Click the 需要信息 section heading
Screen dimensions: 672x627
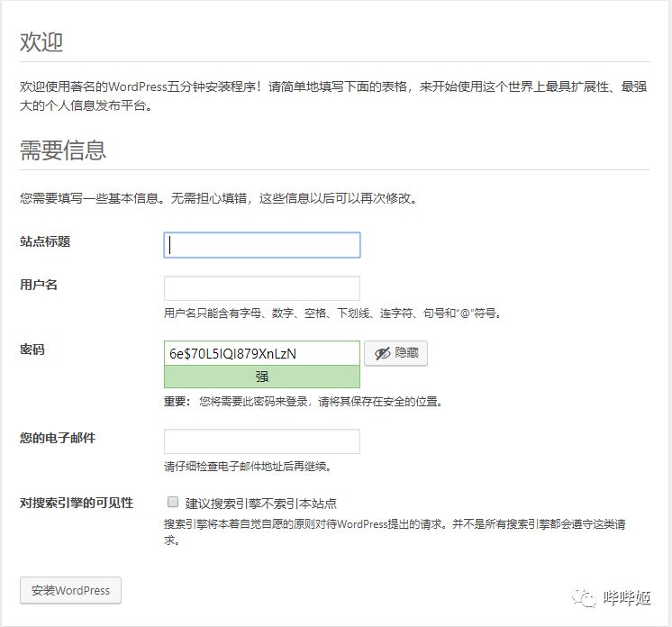pyautogui.click(x=63, y=150)
